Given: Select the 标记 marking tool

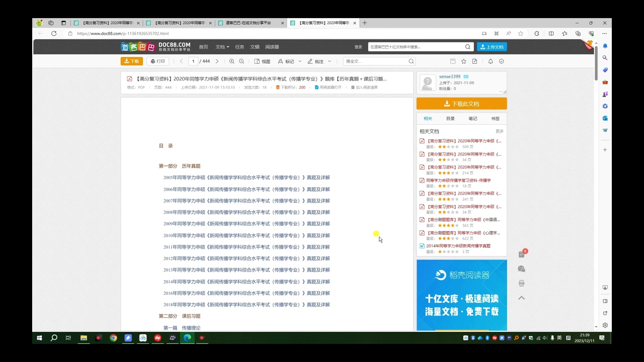Looking at the screenshot, I should click(x=286, y=61).
